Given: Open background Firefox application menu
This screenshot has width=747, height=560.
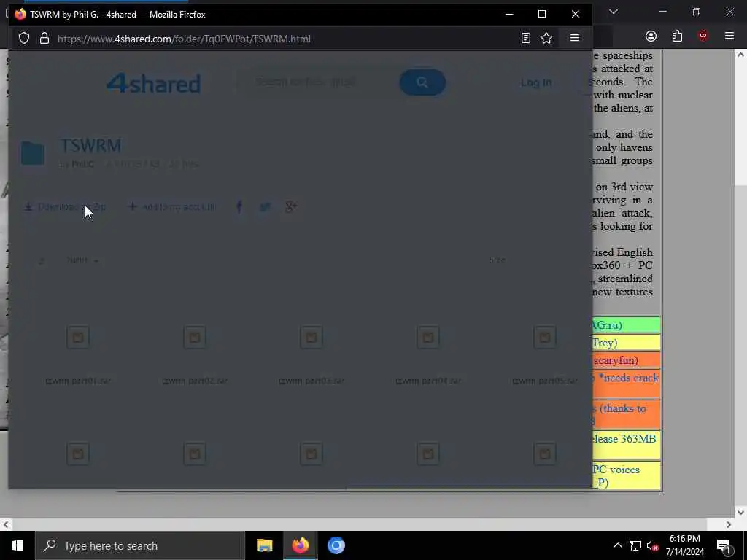Looking at the screenshot, I should tap(729, 36).
